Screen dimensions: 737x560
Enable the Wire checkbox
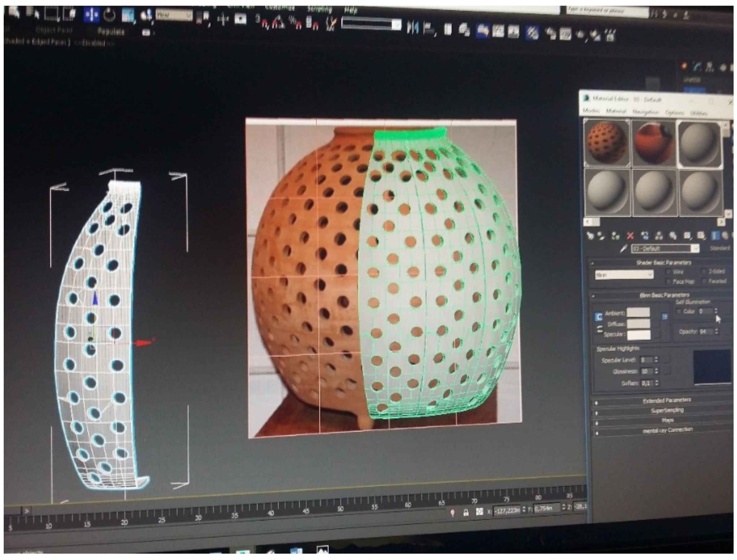coord(668,272)
